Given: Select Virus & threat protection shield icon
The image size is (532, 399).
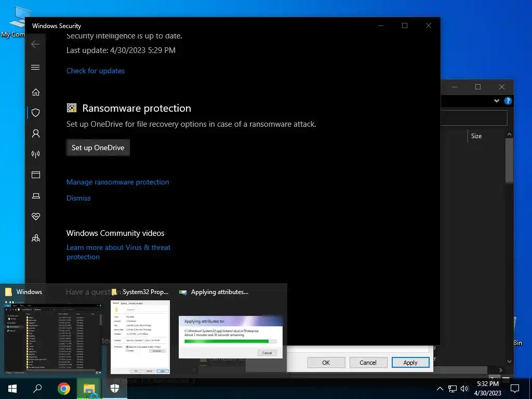Looking at the screenshot, I should point(36,113).
